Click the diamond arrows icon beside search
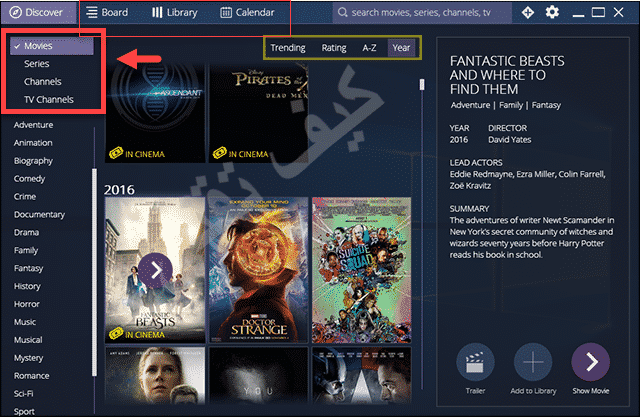This screenshot has width=640, height=417. [528, 13]
